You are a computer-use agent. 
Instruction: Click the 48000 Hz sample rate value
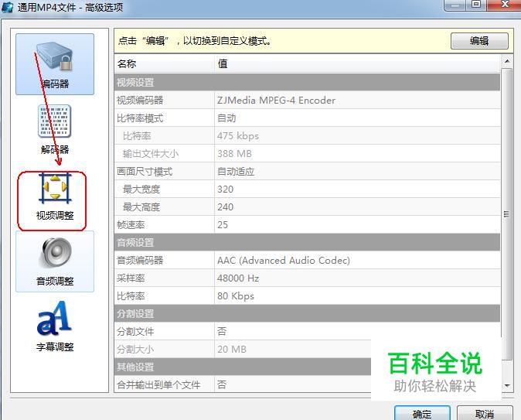coord(238,278)
